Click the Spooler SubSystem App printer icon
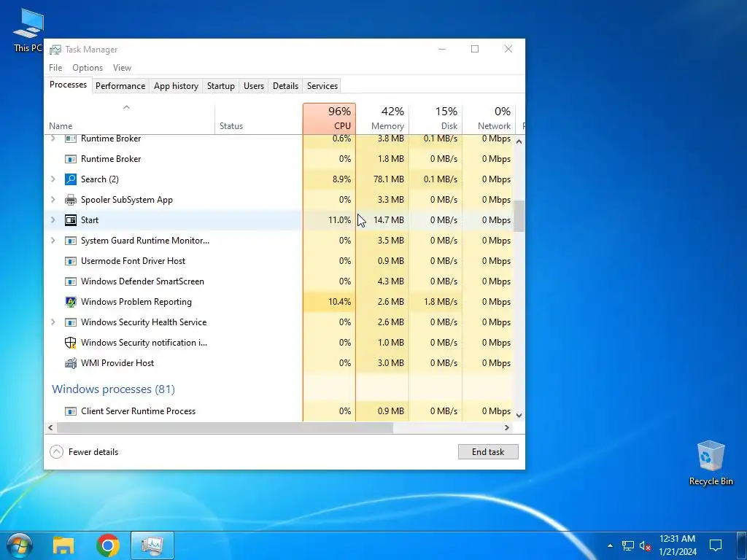 pos(71,200)
